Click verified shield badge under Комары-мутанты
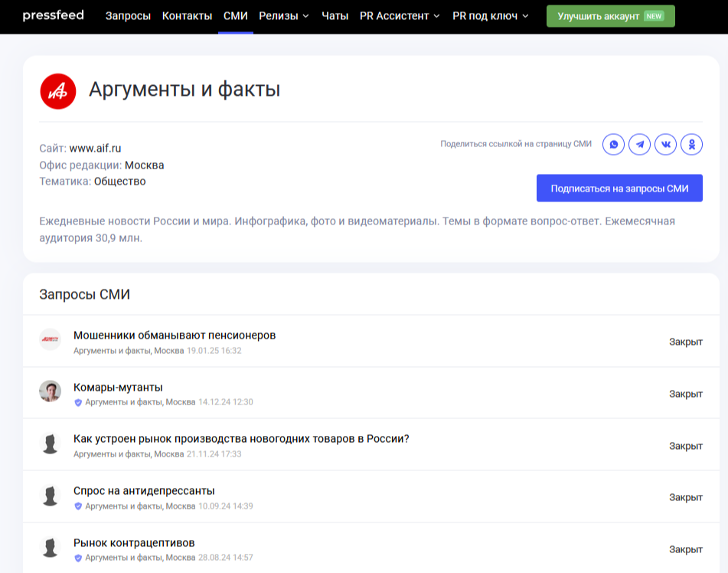Image resolution: width=728 pixels, height=573 pixels. pyautogui.click(x=78, y=402)
